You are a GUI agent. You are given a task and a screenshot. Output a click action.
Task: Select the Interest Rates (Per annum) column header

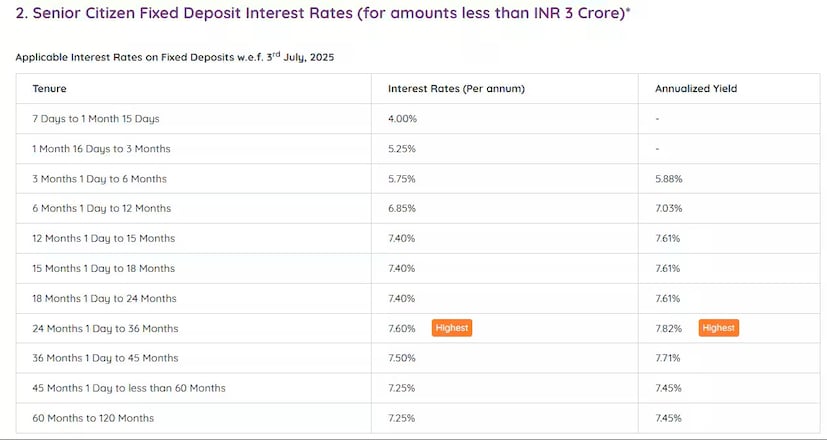pos(456,89)
